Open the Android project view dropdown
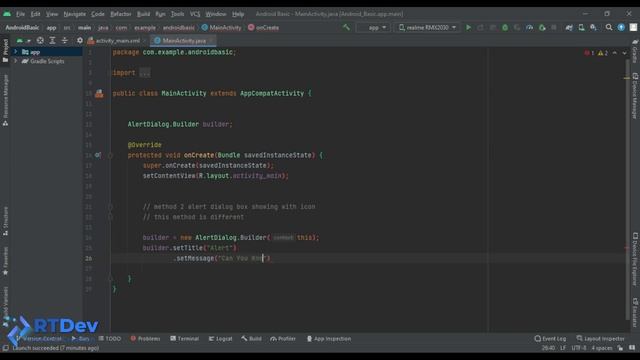The width and height of the screenshot is (640, 360). click(23, 40)
